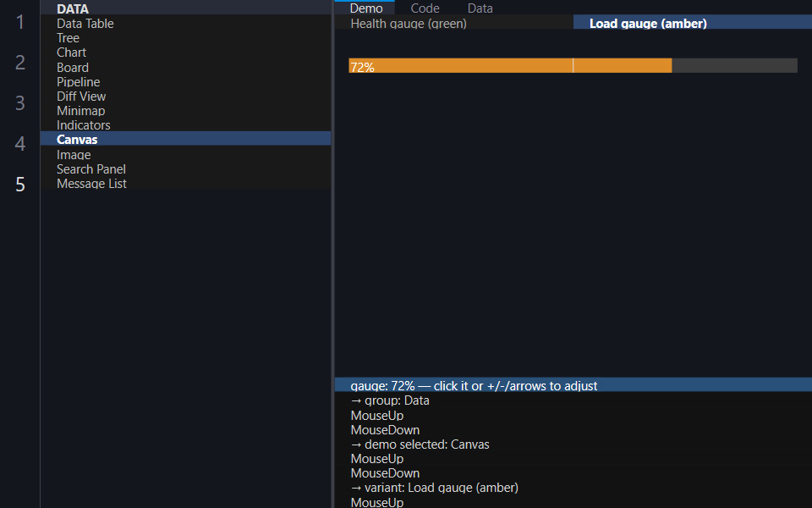Open Diff View in the sidebar

[x=185, y=97]
